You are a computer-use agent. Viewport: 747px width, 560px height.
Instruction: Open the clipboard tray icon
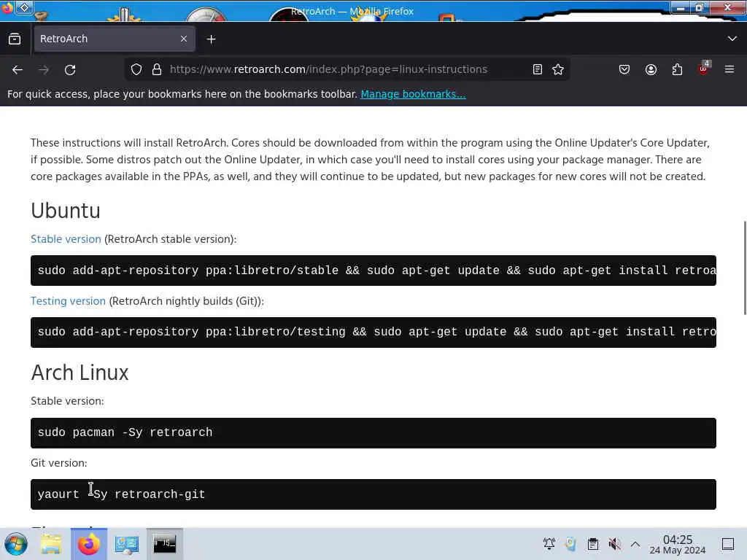592,543
